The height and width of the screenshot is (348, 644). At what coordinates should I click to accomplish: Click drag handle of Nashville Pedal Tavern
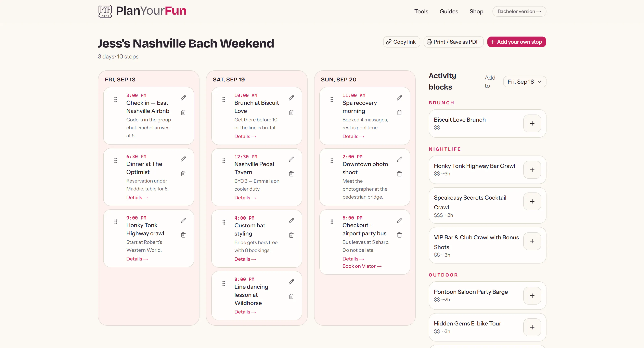coord(224,161)
